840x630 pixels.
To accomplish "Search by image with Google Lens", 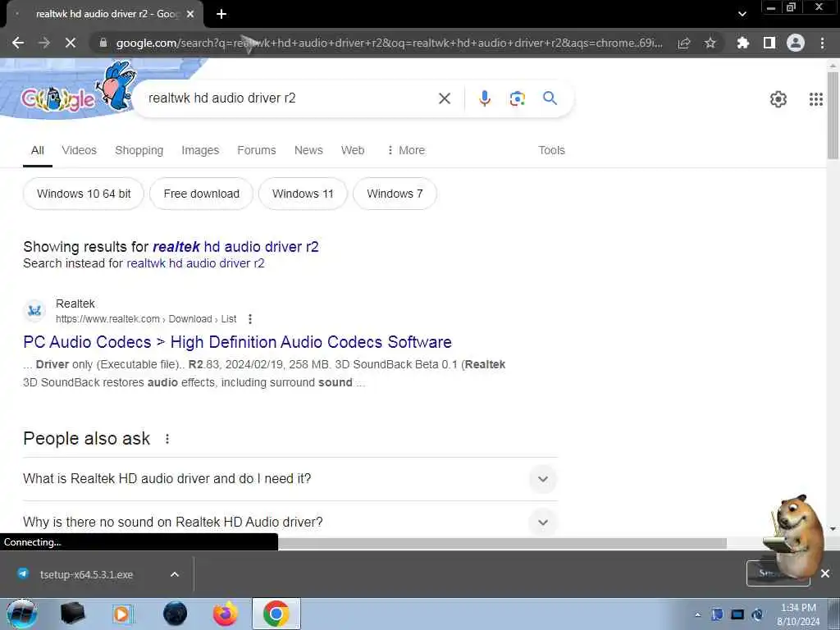I will (517, 98).
